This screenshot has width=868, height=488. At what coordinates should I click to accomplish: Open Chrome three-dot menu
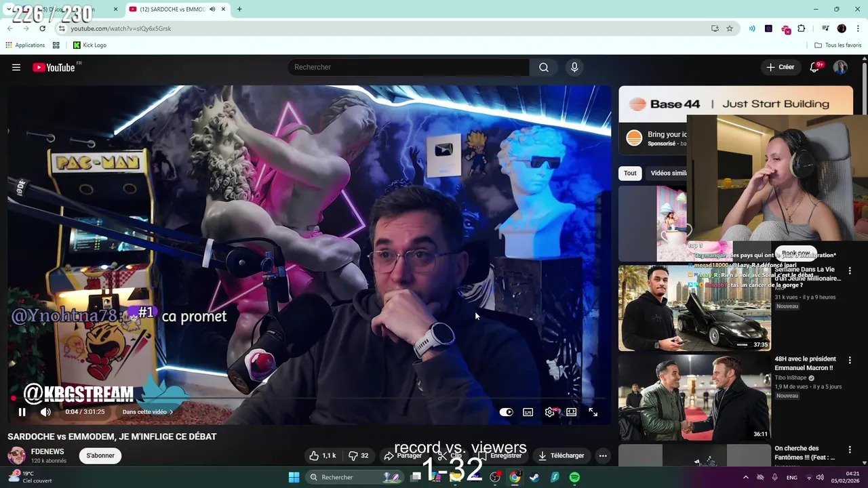(858, 28)
